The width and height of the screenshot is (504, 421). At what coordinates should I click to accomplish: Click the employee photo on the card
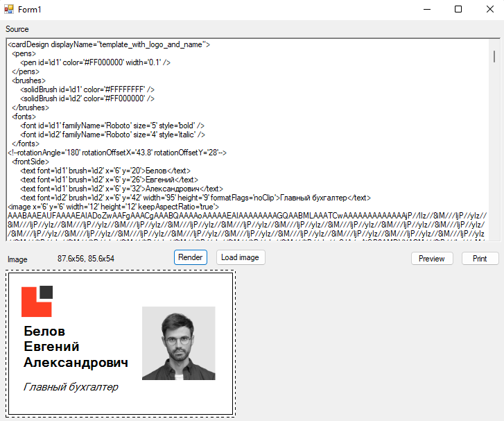coord(179,343)
